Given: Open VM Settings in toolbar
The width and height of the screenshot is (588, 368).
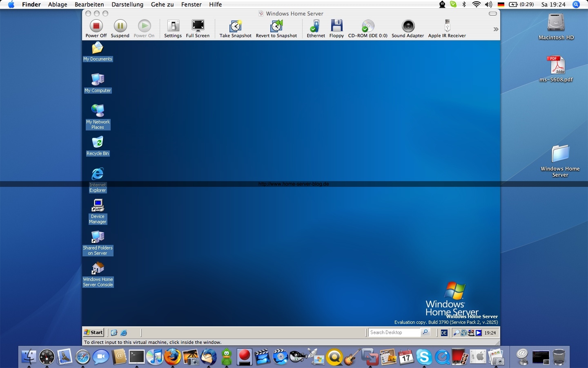Looking at the screenshot, I should click(x=173, y=29).
